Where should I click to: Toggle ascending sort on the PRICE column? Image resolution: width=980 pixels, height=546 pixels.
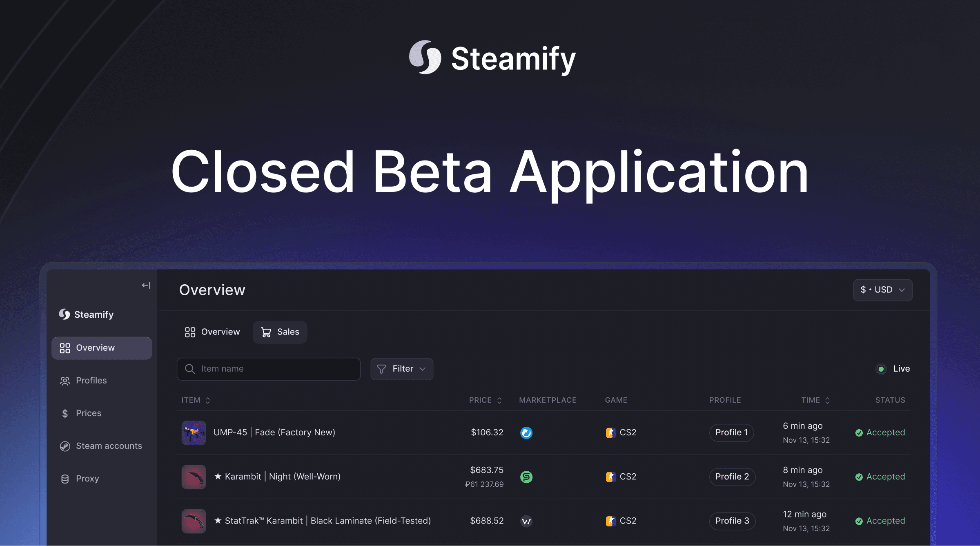tap(499, 400)
